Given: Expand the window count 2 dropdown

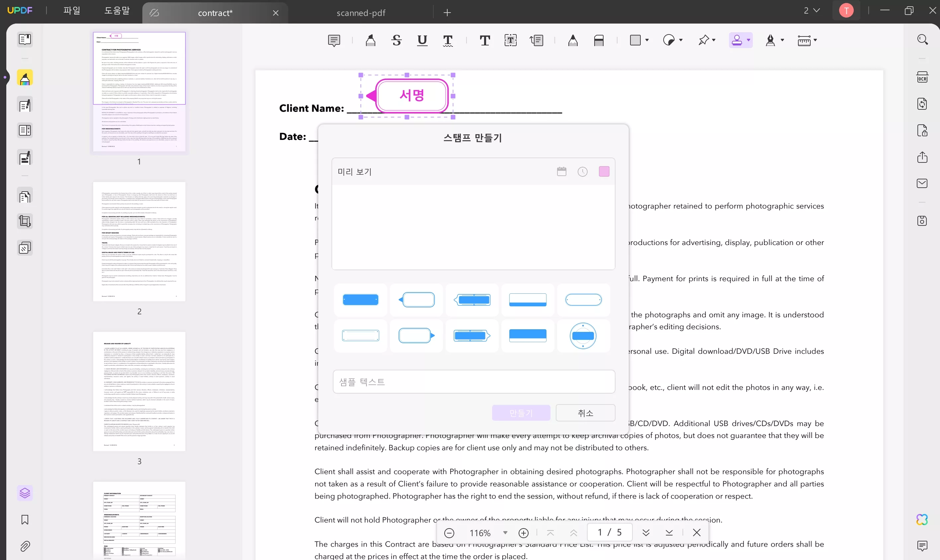Looking at the screenshot, I should pos(812,11).
